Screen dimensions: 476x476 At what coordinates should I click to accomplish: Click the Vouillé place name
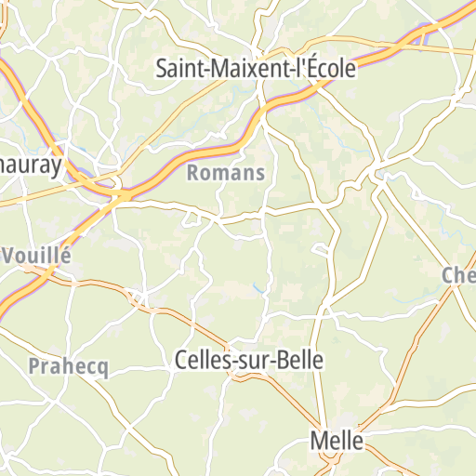(37, 256)
